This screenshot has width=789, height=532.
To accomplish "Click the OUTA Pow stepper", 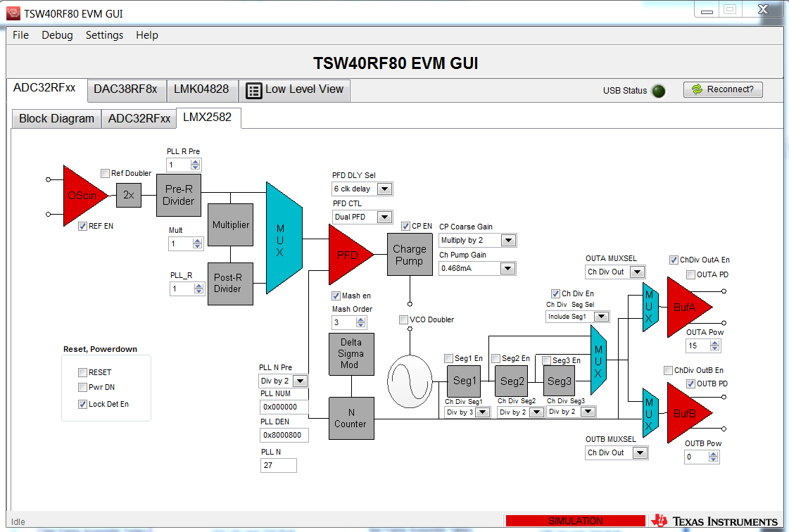I will tap(714, 346).
